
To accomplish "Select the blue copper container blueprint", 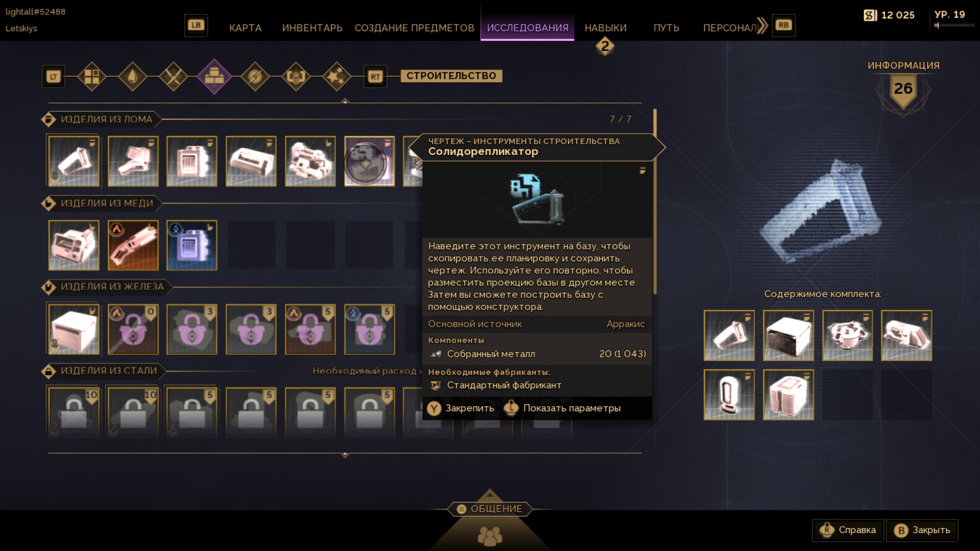I will click(192, 245).
